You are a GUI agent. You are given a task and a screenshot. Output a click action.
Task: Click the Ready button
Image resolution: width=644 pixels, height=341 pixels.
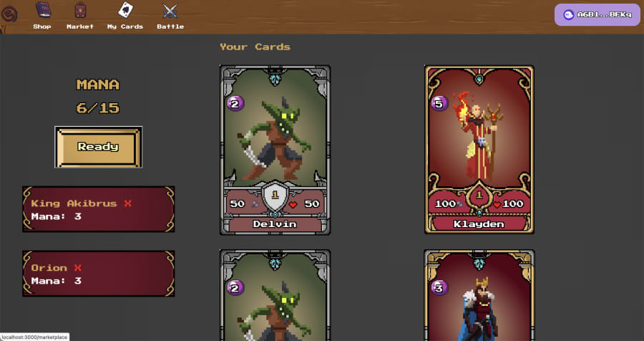point(98,147)
